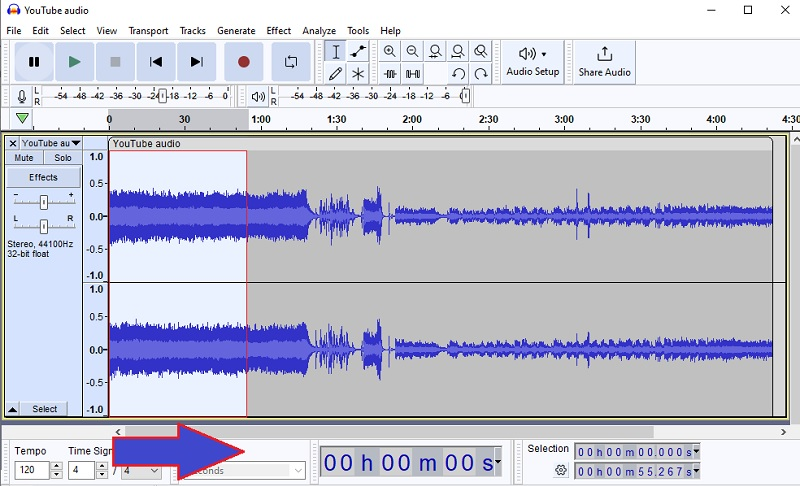Open the Tools menu

pos(358,31)
